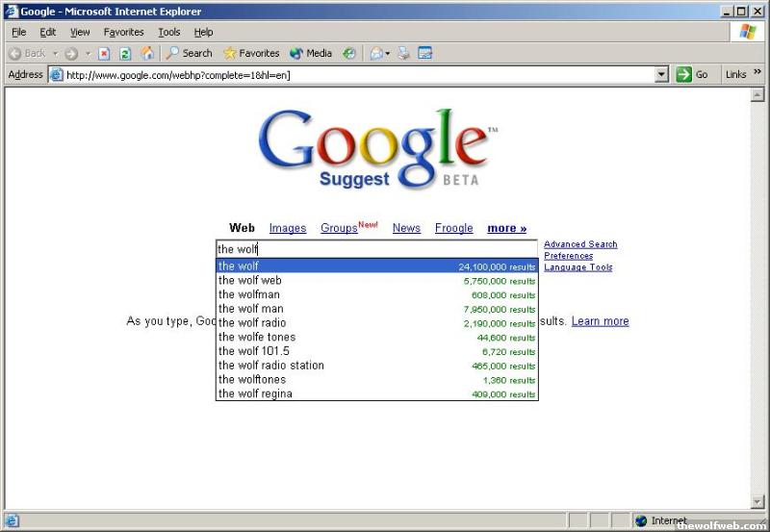Select 'the wolf radio station' suggestion
This screenshot has height=532, width=770.
271,366
